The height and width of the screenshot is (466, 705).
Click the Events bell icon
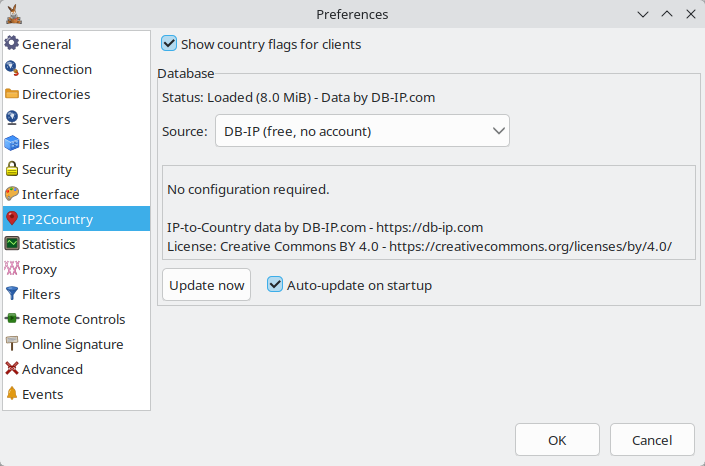(x=12, y=394)
